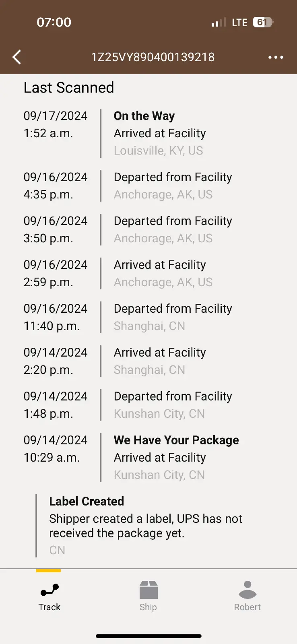The width and height of the screenshot is (297, 644).
Task: Tap the Label Created status entry
Action: [x=87, y=501]
